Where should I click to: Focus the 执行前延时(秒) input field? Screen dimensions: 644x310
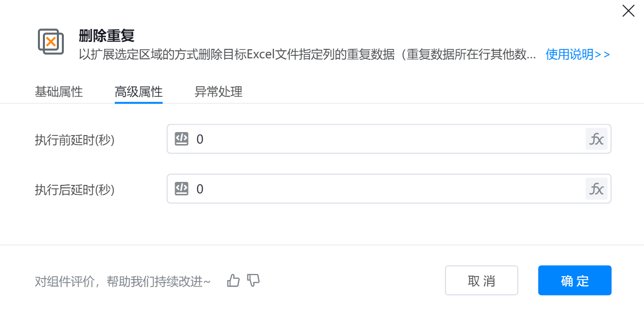389,139
